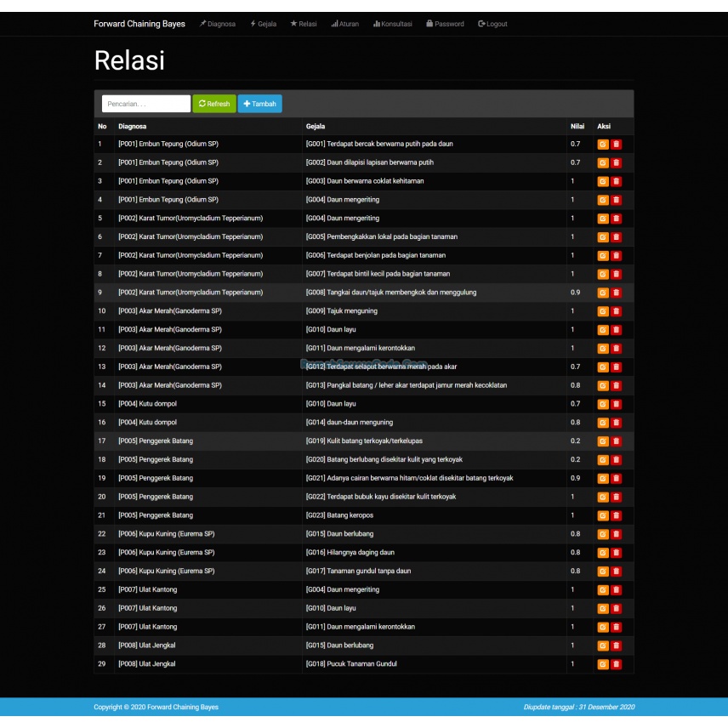Image resolution: width=728 pixels, height=728 pixels.
Task: Click the red delete icon in row 1
Action: coord(617,145)
